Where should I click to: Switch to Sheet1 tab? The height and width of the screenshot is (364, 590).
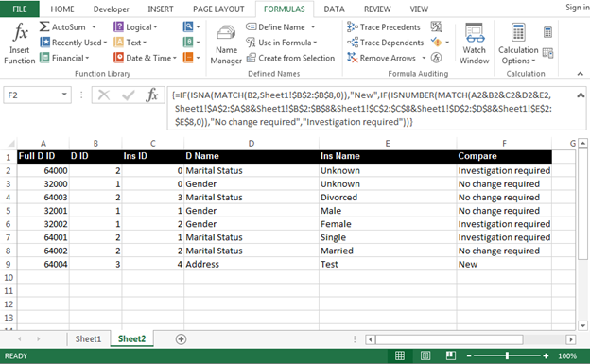tap(89, 338)
